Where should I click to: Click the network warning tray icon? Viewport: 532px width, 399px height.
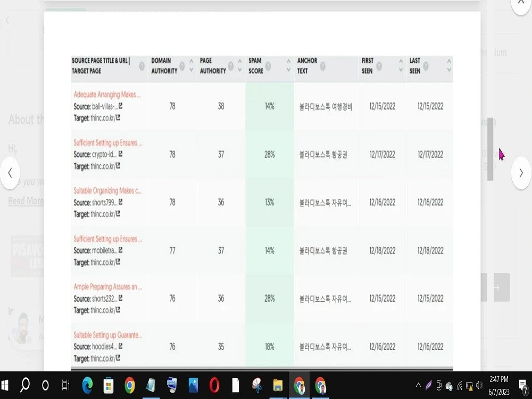click(x=469, y=385)
